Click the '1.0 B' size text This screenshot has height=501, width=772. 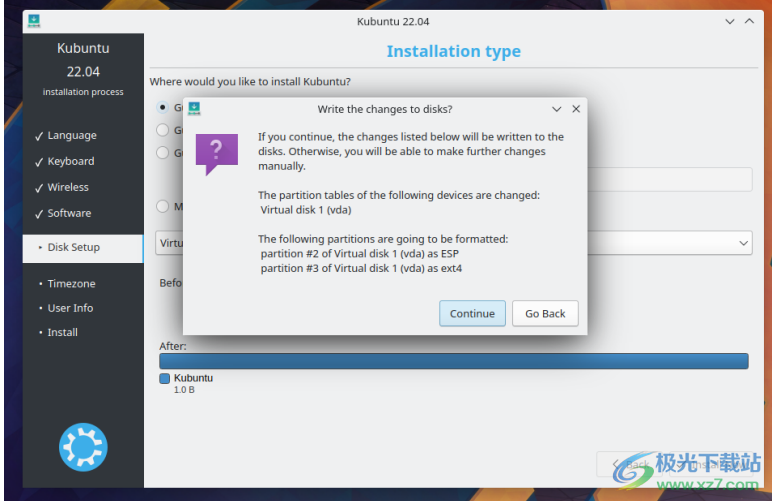(184, 390)
